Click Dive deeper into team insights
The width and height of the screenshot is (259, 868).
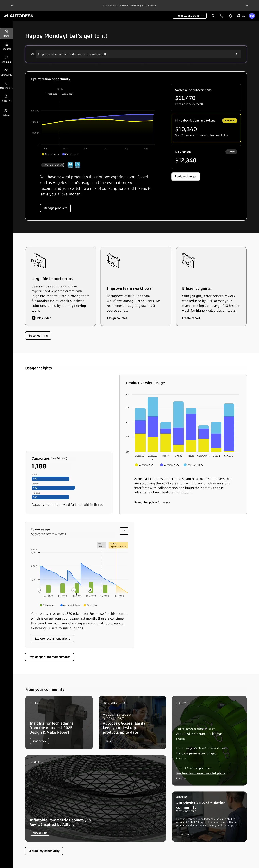pos(49,657)
